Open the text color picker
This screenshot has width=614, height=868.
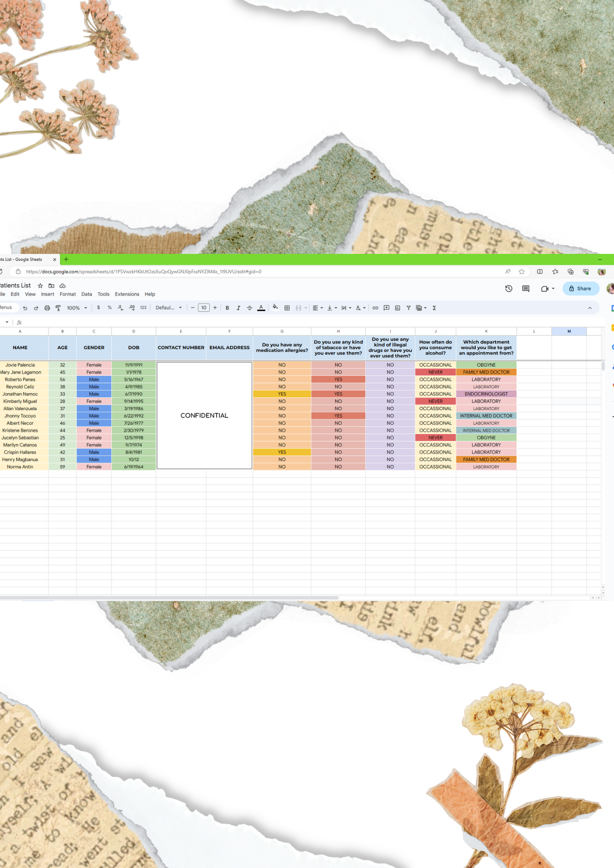pos(261,308)
